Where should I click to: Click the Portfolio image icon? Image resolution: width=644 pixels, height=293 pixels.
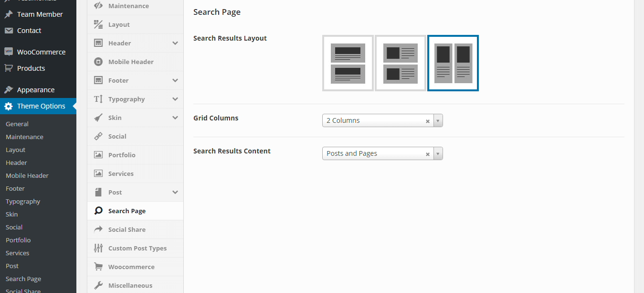coord(98,155)
